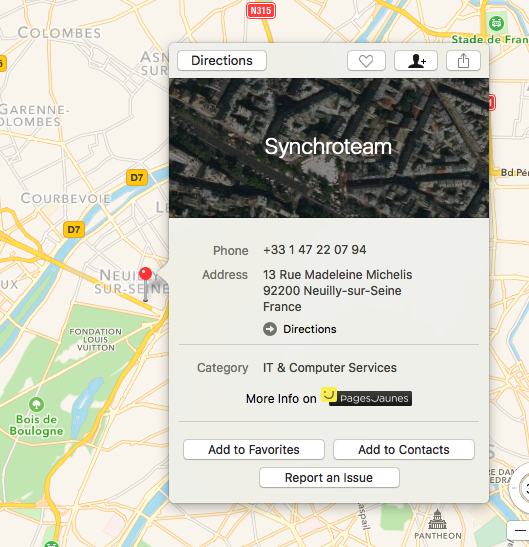529x547 pixels.
Task: Click the phone number +33 1 47 22 07 94
Action: 315,250
